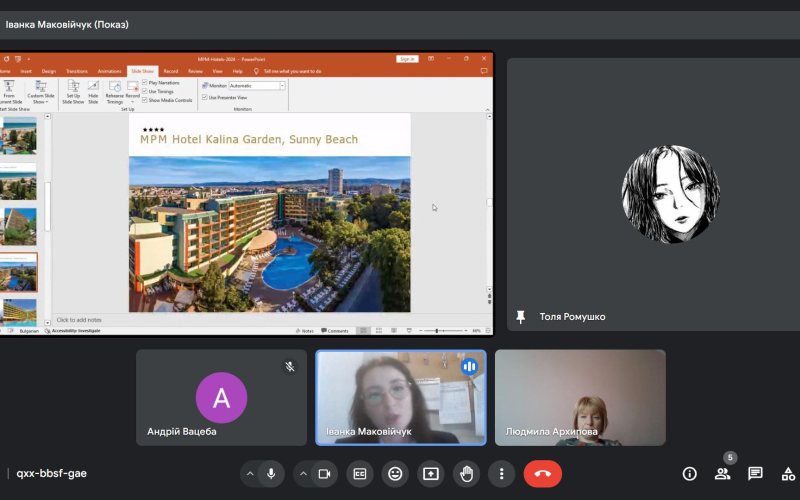The image size is (800, 500).
Task: Open Ribbon Display Options in title bar
Action: [431, 59]
